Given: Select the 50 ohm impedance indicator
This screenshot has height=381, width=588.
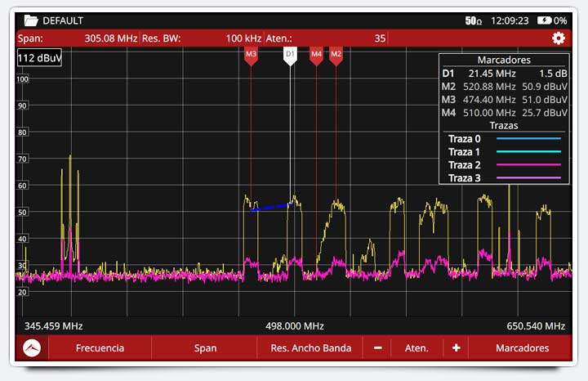Looking at the screenshot, I should point(473,20).
